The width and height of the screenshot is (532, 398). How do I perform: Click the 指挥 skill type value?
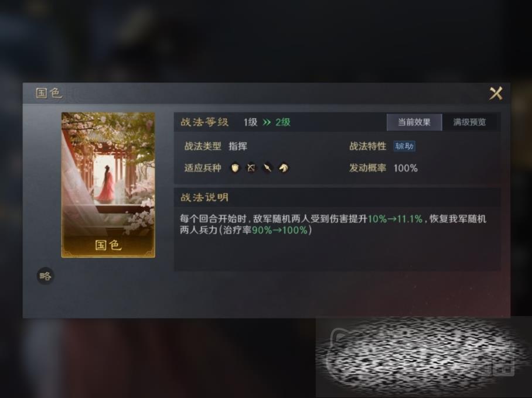[238, 146]
